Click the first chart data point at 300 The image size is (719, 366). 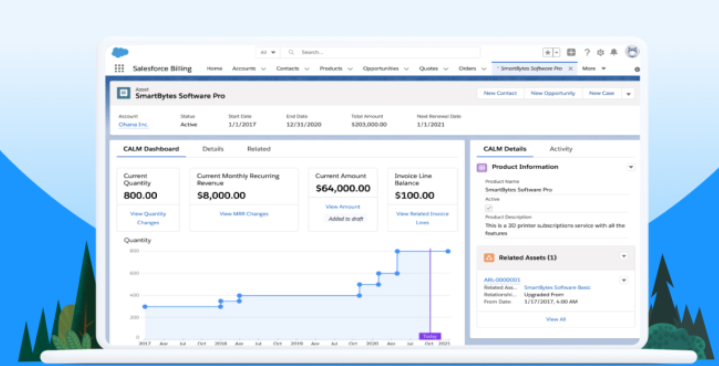coord(145,306)
